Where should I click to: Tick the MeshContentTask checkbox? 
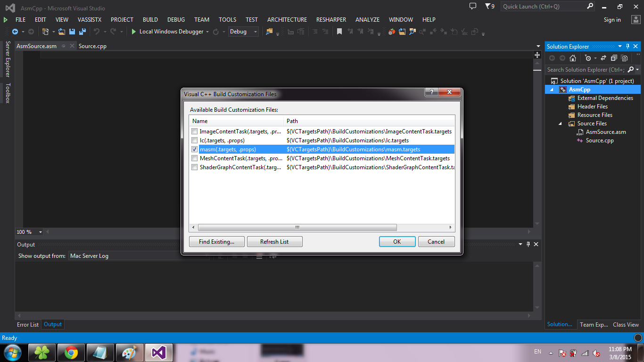pos(194,158)
